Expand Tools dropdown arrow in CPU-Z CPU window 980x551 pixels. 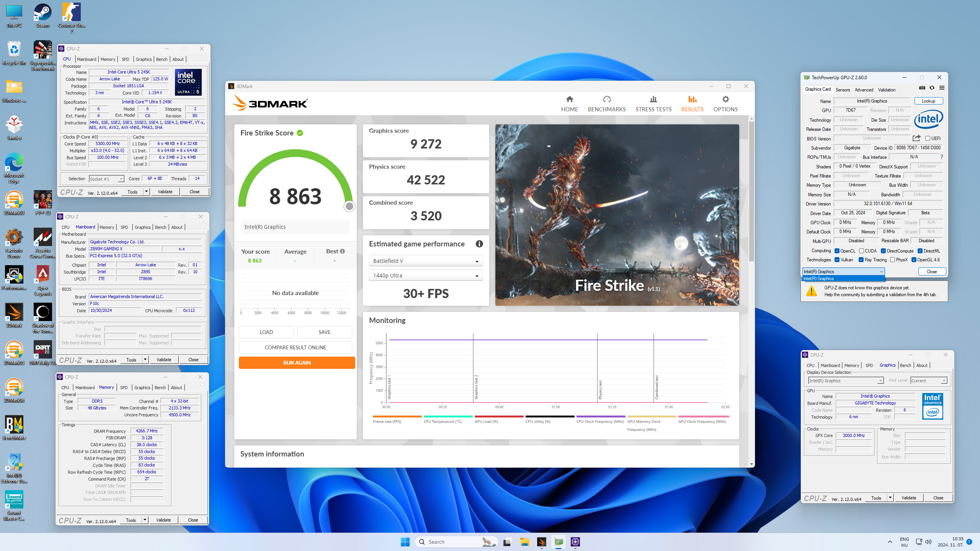pos(146,192)
